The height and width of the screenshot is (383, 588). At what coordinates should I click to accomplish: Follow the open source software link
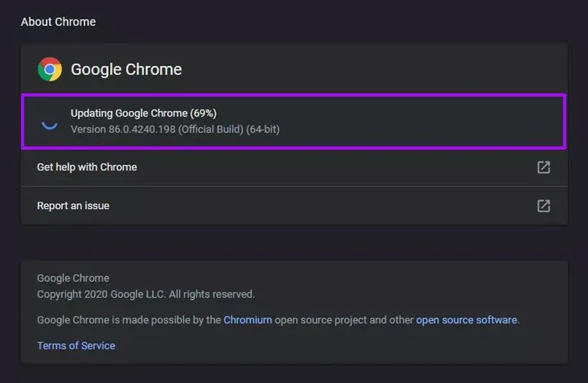point(466,320)
